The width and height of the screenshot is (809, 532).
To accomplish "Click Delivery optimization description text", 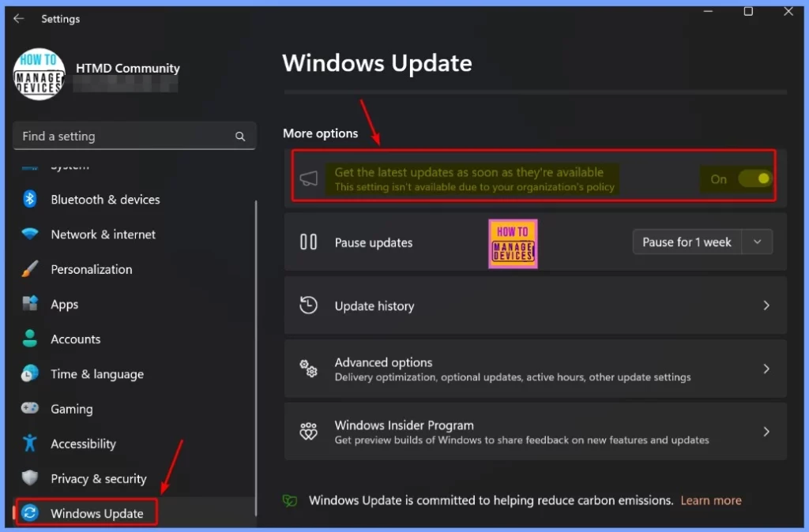I will coord(512,377).
